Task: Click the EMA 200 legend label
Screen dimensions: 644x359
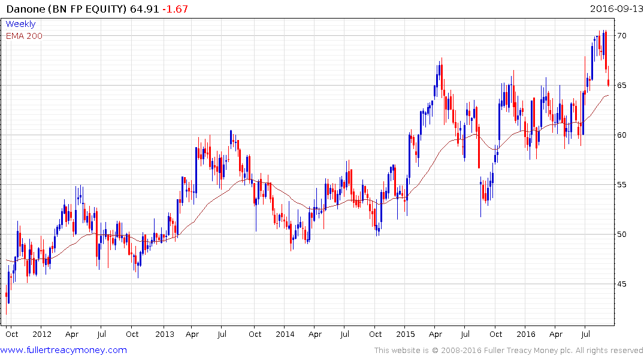Action: (24, 36)
